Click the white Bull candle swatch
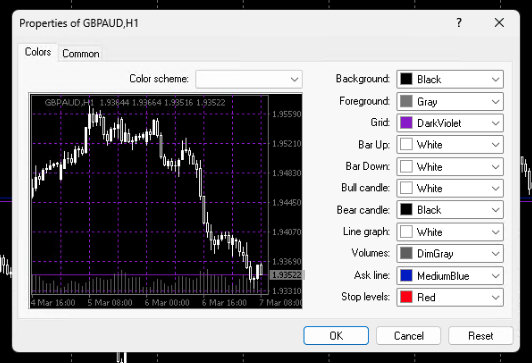Viewport: 532px width, 363px height. tap(406, 188)
